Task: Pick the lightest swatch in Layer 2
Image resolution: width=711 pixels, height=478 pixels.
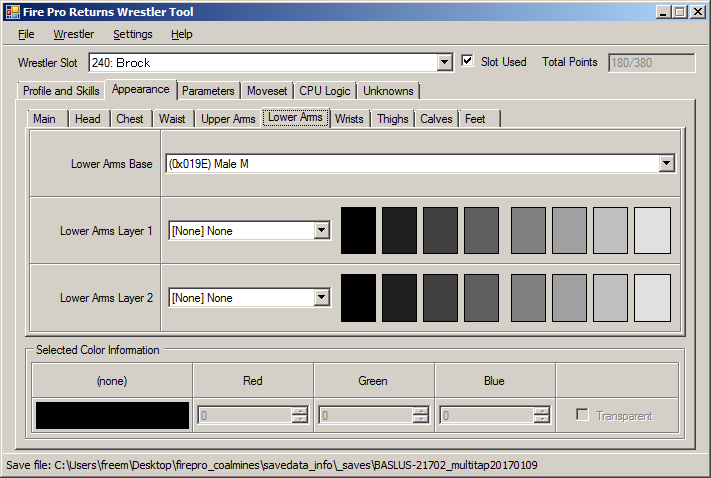Action: click(x=652, y=298)
